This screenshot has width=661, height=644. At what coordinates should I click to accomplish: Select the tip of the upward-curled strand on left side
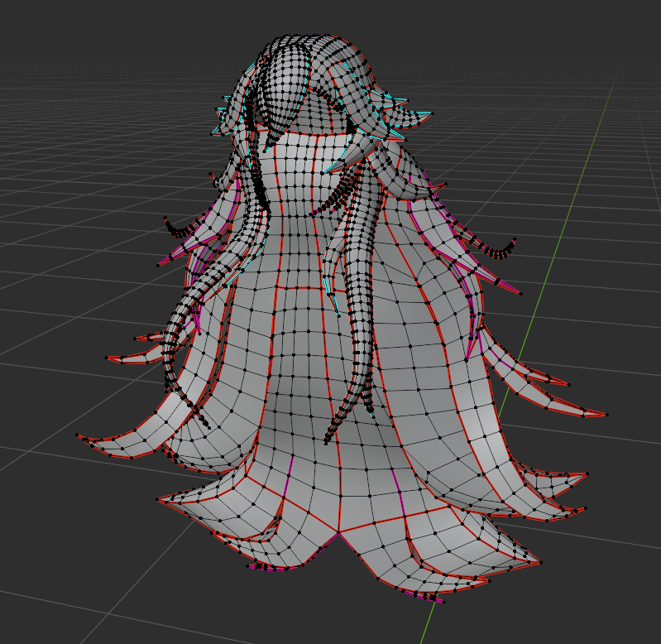coord(165,218)
